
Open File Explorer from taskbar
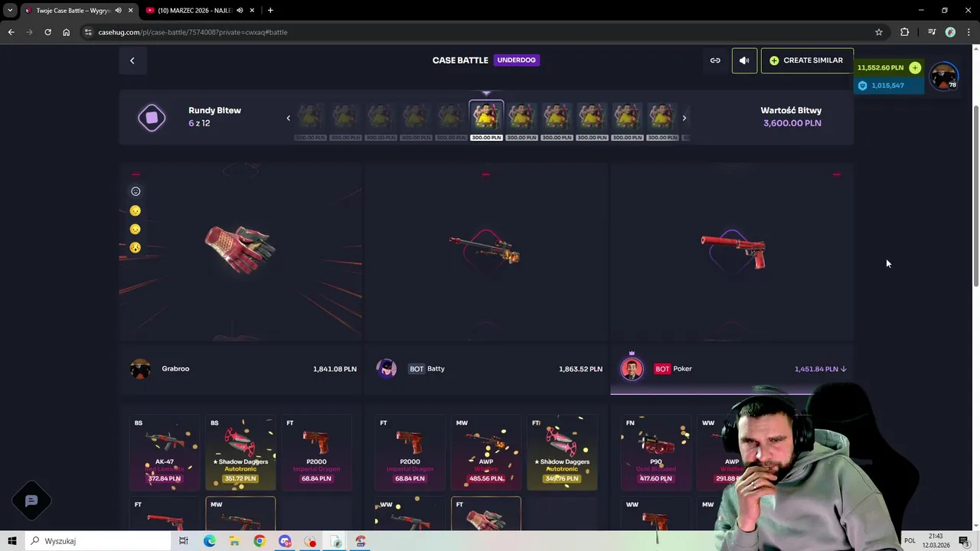coord(234,541)
